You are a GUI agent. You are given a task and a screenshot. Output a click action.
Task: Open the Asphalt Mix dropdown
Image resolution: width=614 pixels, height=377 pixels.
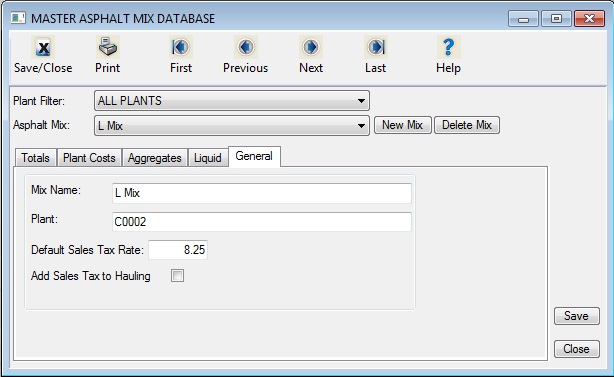click(232, 126)
